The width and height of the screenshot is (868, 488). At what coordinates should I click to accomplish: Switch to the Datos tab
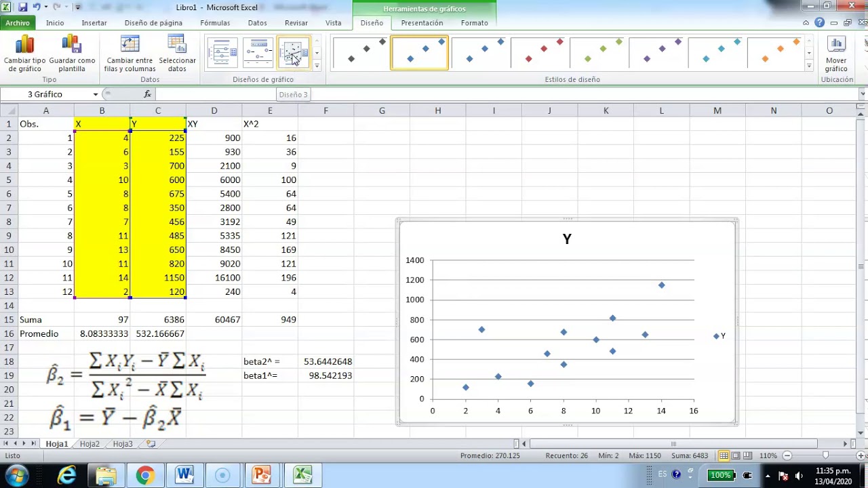258,23
